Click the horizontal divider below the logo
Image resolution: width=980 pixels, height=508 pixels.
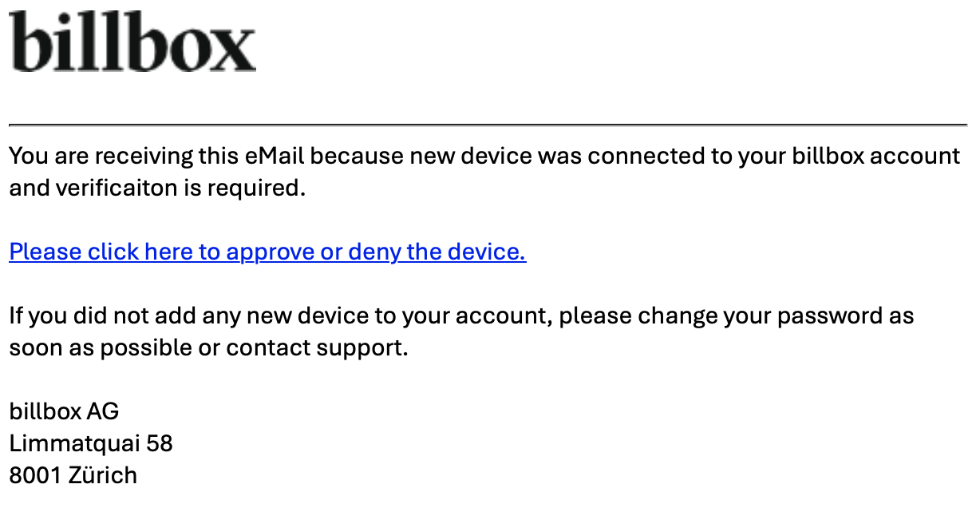(488, 125)
